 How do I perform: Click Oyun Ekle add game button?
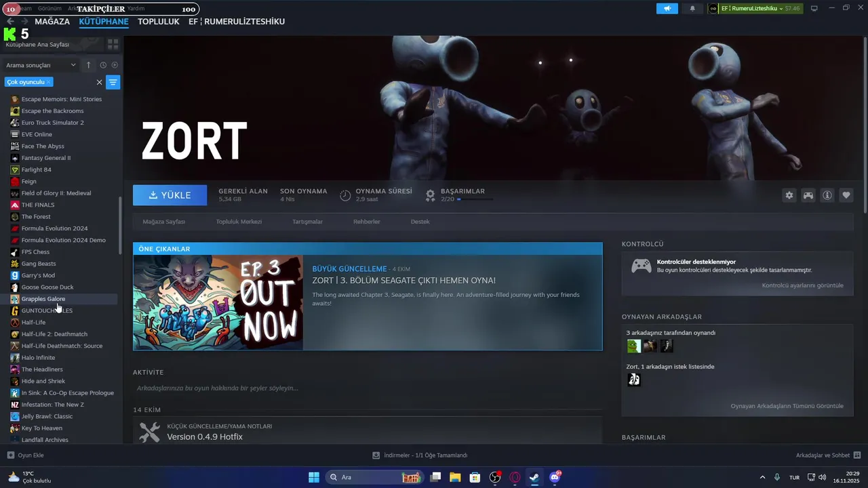click(26, 455)
